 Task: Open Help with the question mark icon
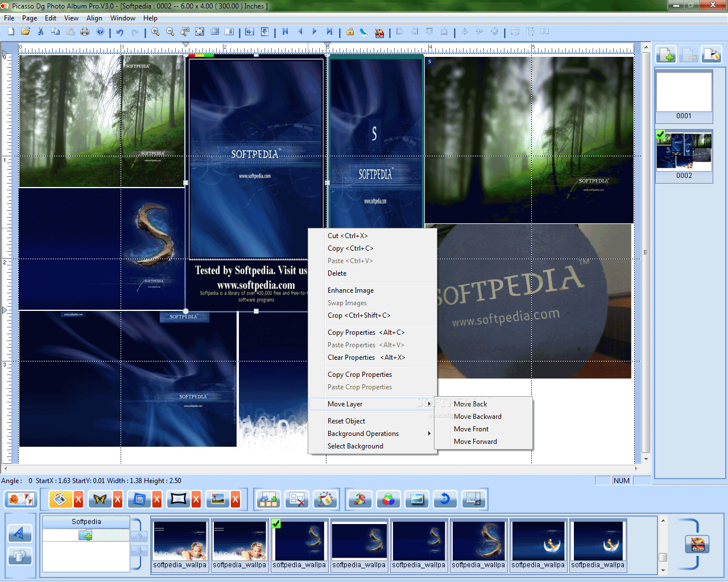point(100,32)
